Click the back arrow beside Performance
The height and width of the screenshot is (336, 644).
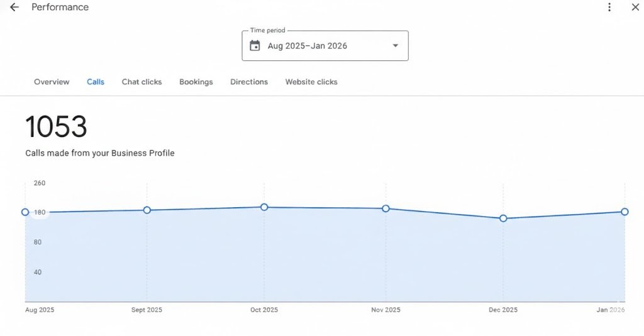[14, 8]
